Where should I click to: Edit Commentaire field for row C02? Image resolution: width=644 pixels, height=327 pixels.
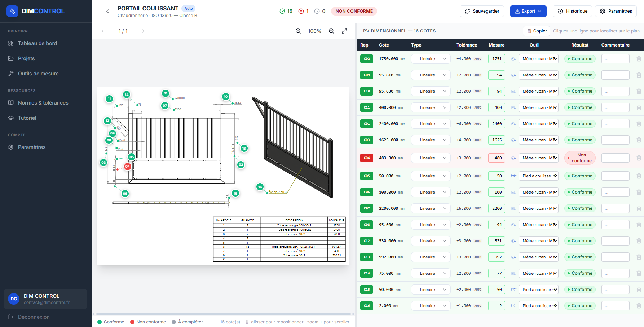tap(616, 59)
